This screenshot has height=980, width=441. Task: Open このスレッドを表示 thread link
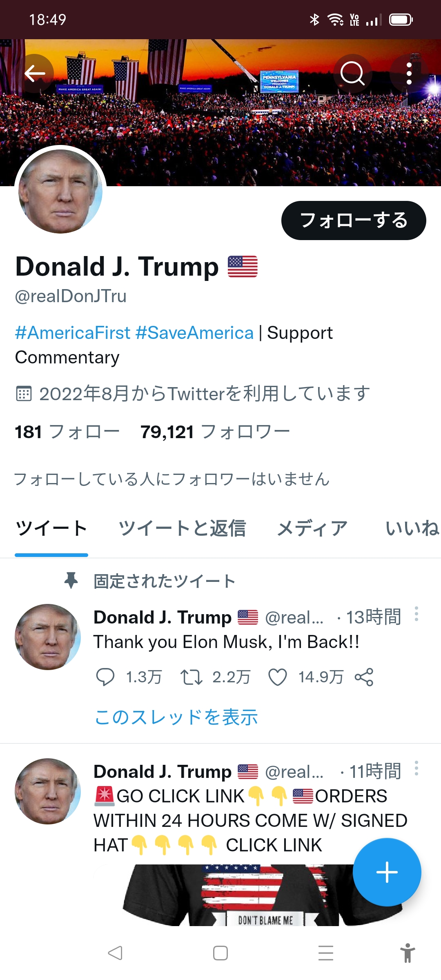[176, 717]
